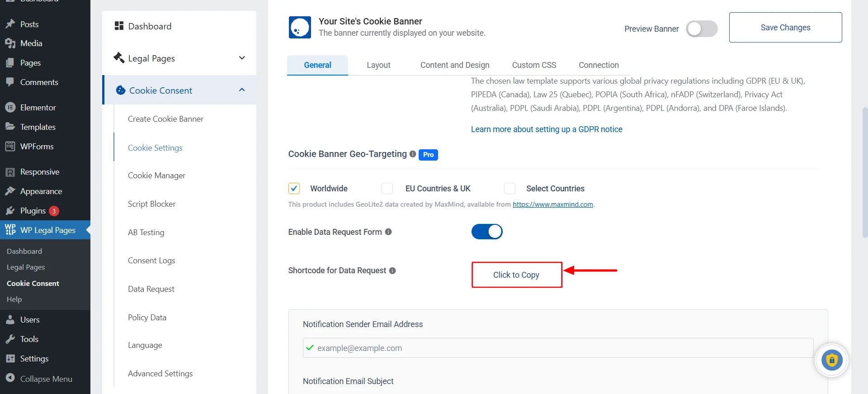Click info icon next to Enable Data Request Form
This screenshot has width=868, height=394.
click(388, 232)
